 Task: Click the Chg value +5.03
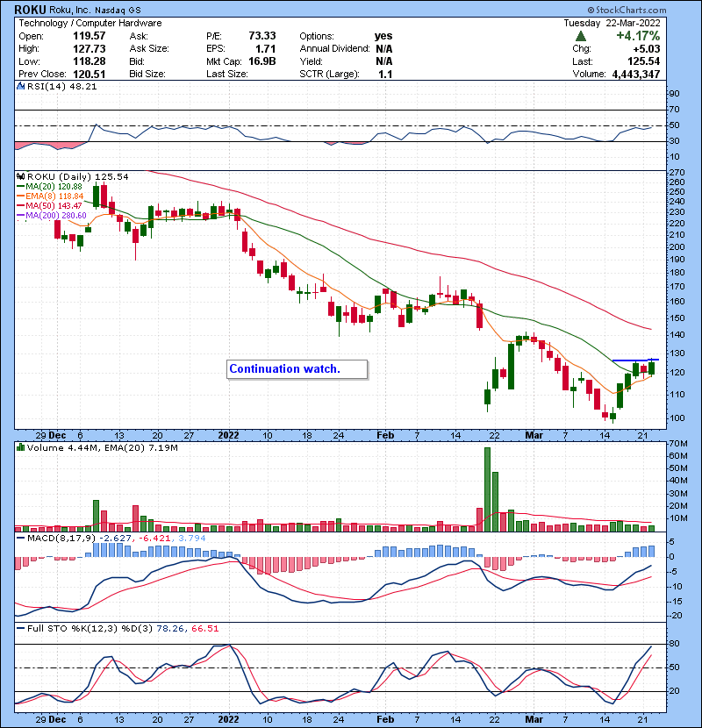[646, 49]
